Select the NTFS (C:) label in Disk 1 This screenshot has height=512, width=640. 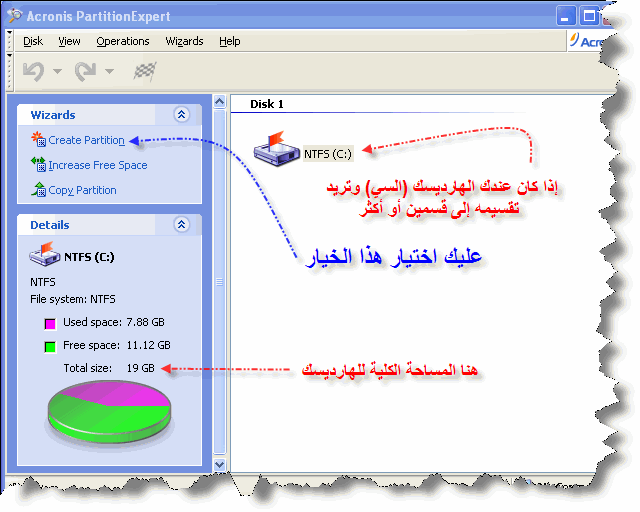(x=328, y=154)
